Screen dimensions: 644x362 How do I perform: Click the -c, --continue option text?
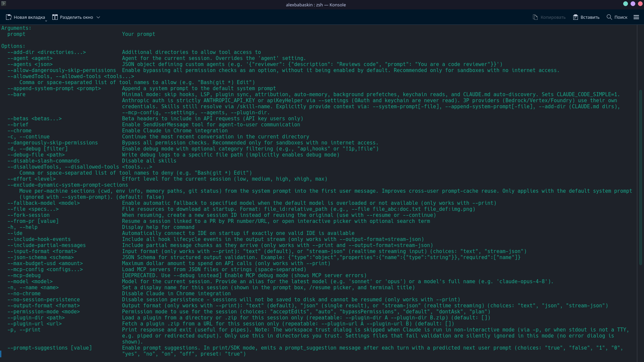[29, 137]
